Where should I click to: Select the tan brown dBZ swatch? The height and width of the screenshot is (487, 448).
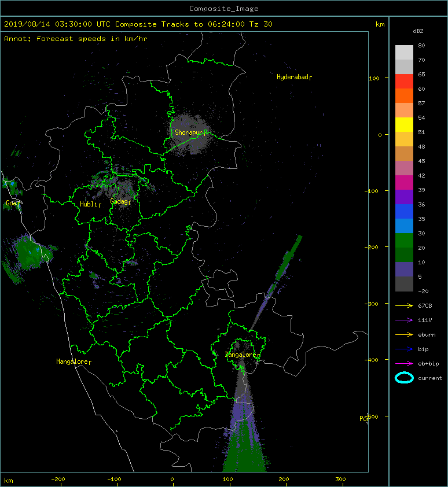[x=404, y=153]
